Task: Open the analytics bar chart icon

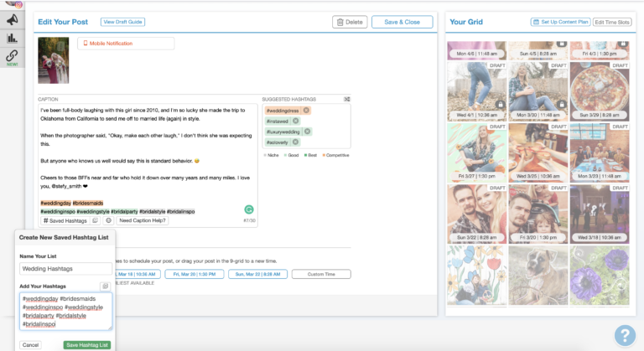Action: pos(13,39)
